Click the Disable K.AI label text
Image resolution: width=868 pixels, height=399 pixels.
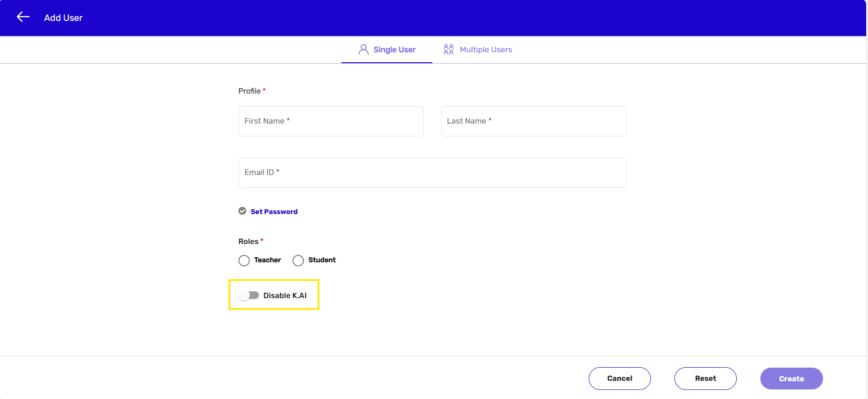285,295
